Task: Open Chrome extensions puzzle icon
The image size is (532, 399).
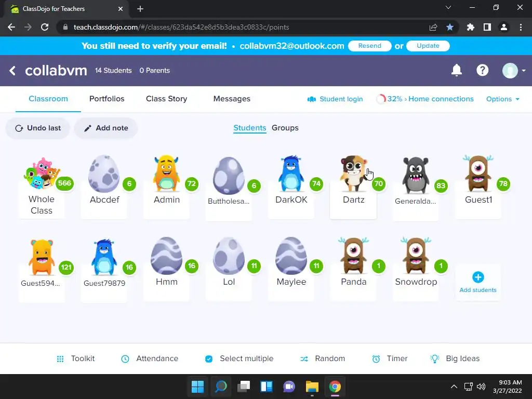Action: [x=471, y=27]
